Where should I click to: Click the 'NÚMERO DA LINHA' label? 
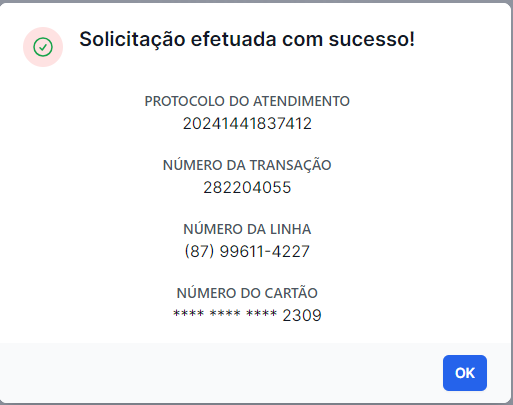coord(247,229)
